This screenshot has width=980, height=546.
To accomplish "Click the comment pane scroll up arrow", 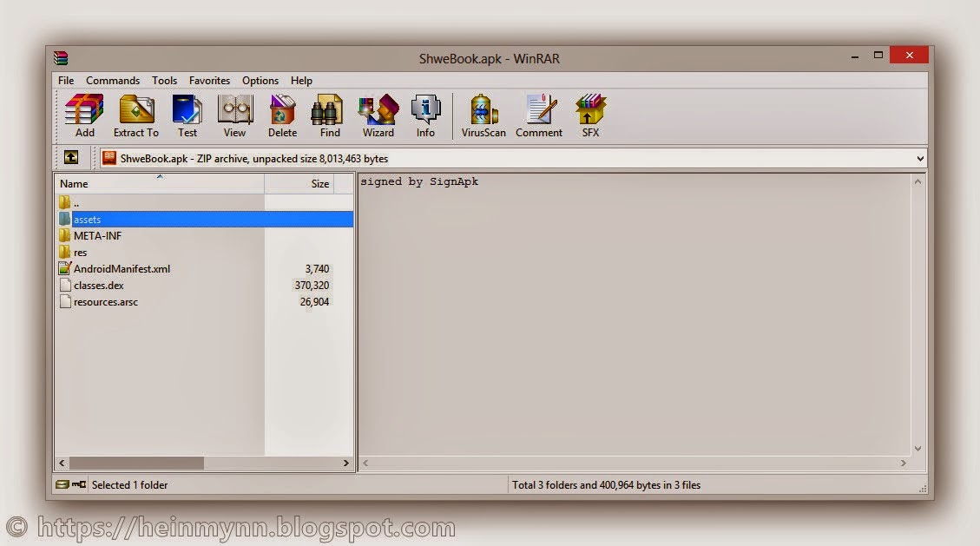I will tap(918, 181).
